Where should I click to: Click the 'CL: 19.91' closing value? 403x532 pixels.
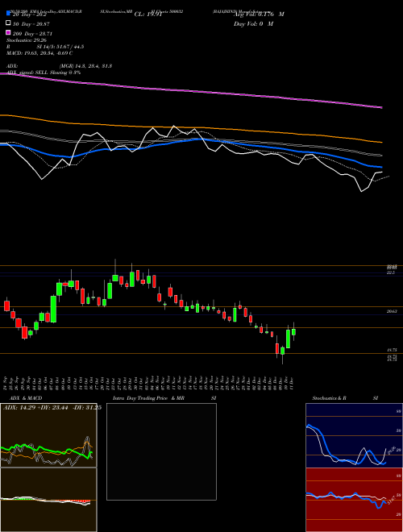tap(148, 15)
